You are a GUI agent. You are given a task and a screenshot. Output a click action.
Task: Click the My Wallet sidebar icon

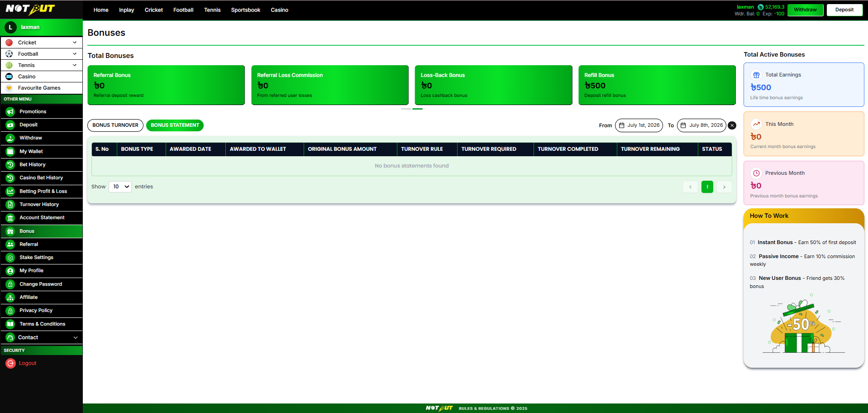click(x=10, y=152)
